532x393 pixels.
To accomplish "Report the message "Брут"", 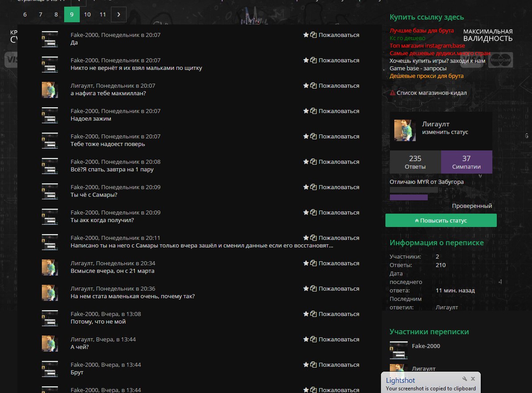I will point(339,365).
